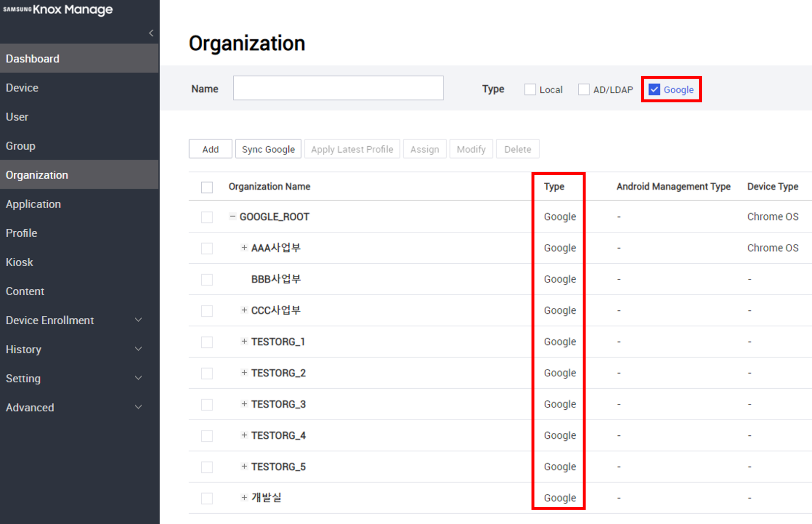Navigate to the Device section
812x524 pixels.
[x=22, y=88]
